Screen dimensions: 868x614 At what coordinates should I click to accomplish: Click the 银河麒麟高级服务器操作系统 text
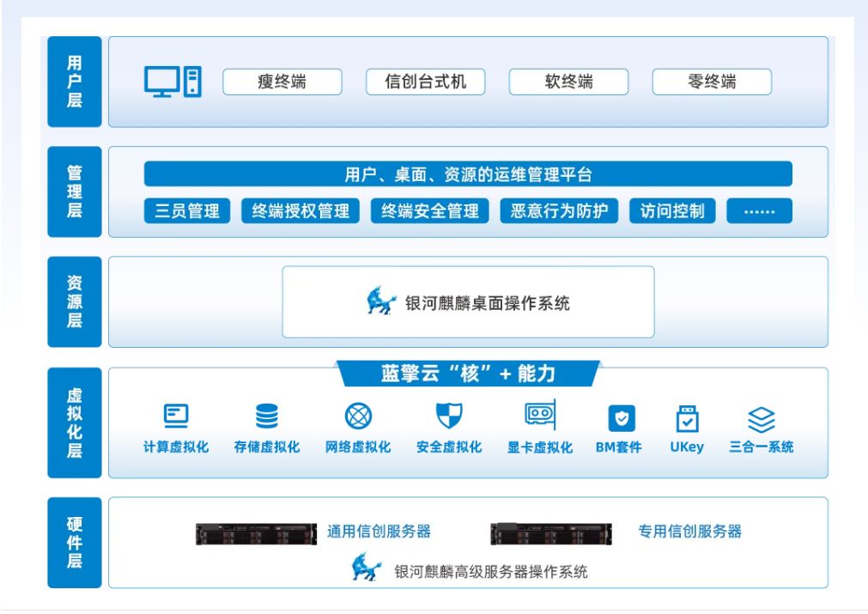(491, 571)
